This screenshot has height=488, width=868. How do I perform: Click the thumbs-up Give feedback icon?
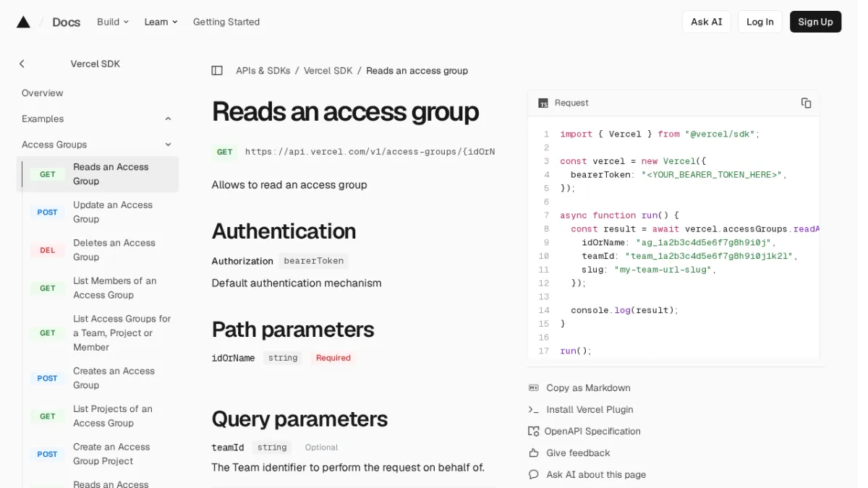(534, 453)
